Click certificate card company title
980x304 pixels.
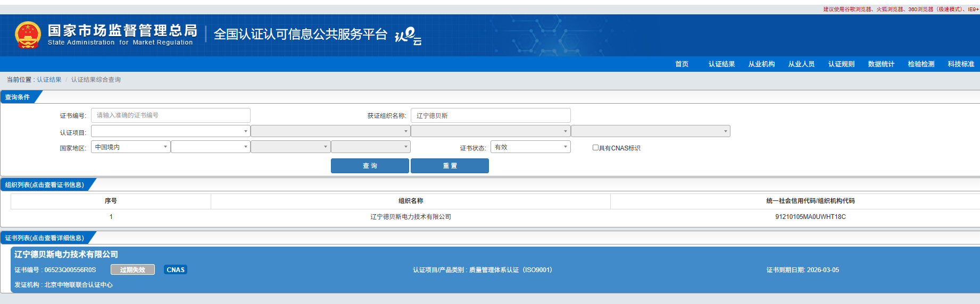coord(66,255)
